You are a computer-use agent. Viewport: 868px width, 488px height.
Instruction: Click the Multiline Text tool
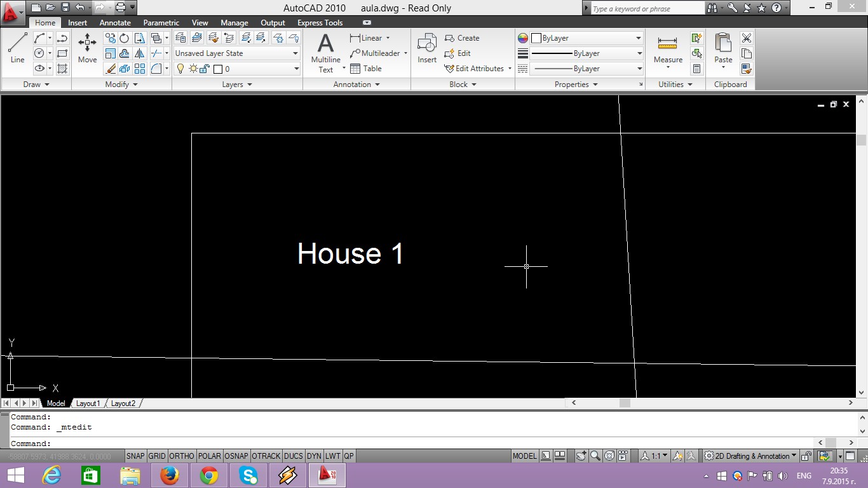(x=325, y=52)
